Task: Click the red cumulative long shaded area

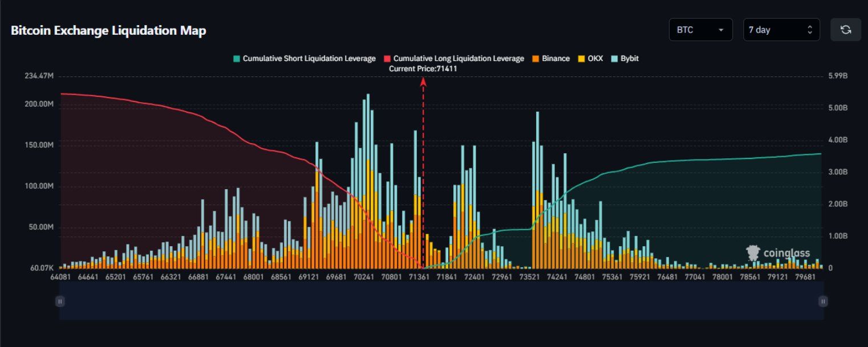Action: [x=143, y=171]
